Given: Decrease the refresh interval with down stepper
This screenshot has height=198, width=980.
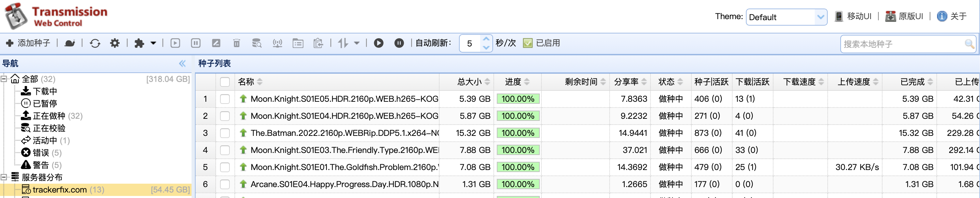Looking at the screenshot, I should coord(486,47).
